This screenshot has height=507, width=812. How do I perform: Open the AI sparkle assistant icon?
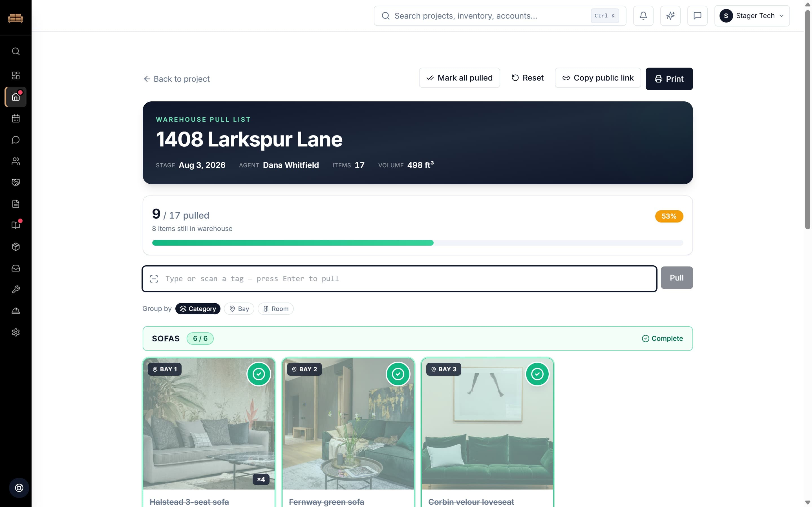(670, 16)
